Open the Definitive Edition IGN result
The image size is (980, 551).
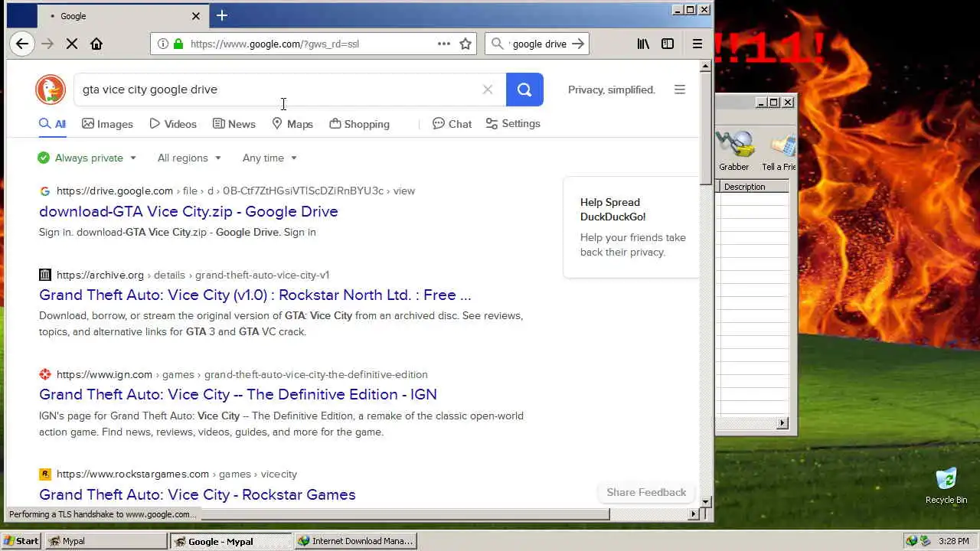(238, 394)
